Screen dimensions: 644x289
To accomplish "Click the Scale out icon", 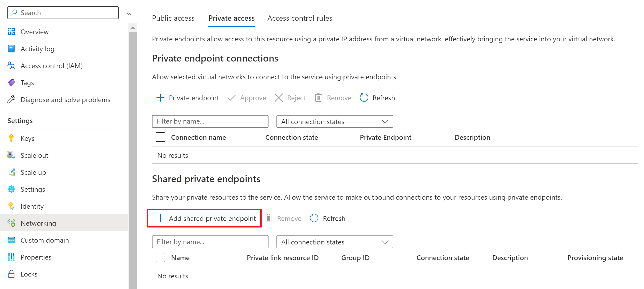I will (x=11, y=155).
